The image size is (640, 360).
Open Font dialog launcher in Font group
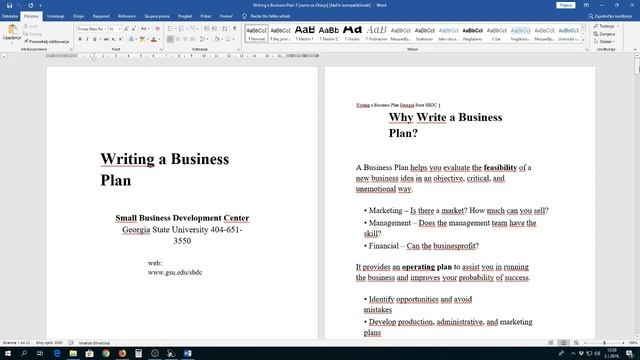click(x=162, y=49)
